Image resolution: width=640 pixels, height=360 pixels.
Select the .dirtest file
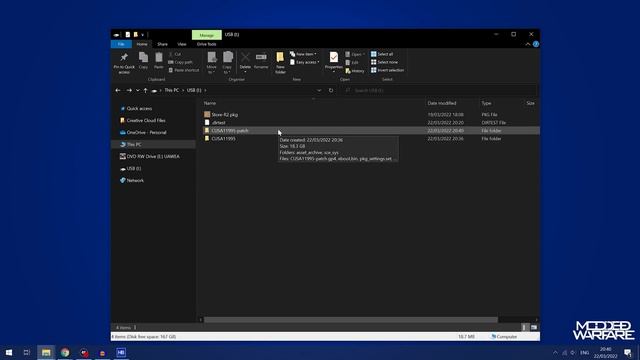tap(218, 122)
